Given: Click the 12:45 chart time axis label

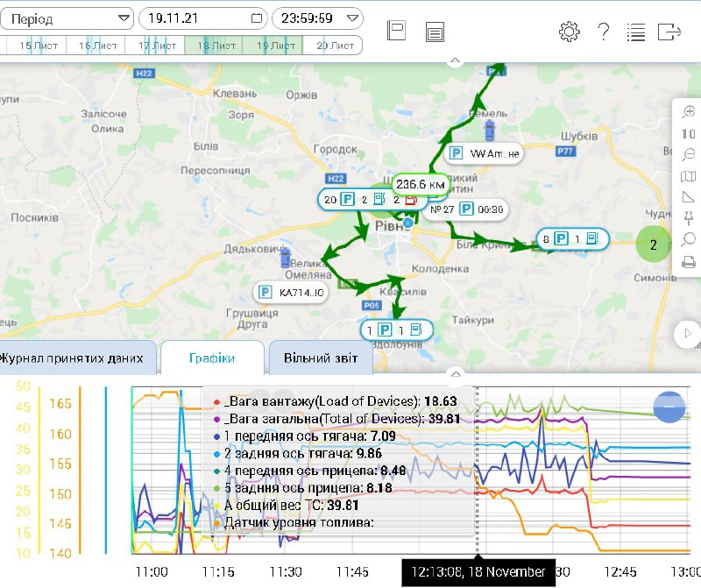Looking at the screenshot, I should pos(620,572).
